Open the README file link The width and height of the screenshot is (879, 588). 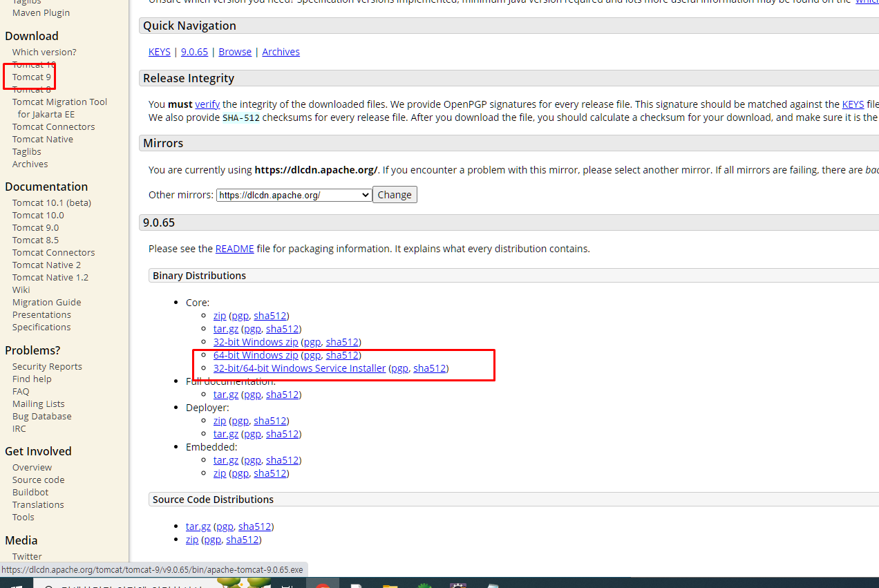[235, 249]
